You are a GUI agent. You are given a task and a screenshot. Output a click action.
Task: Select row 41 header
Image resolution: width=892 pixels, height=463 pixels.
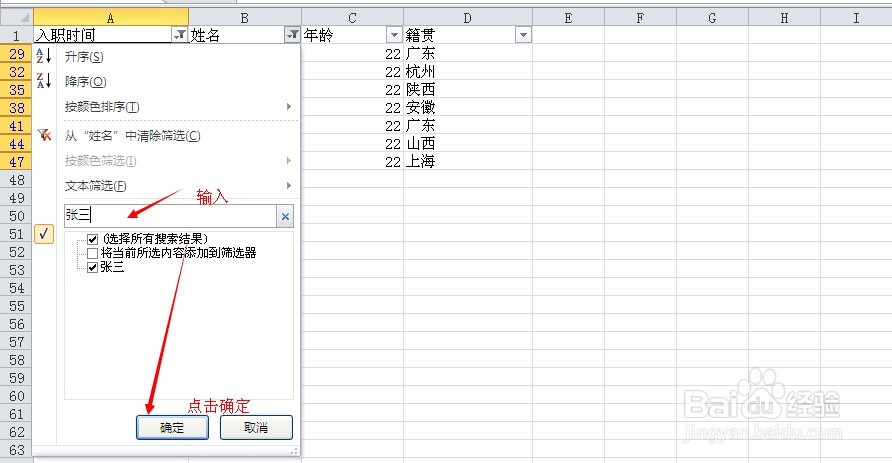click(x=16, y=126)
